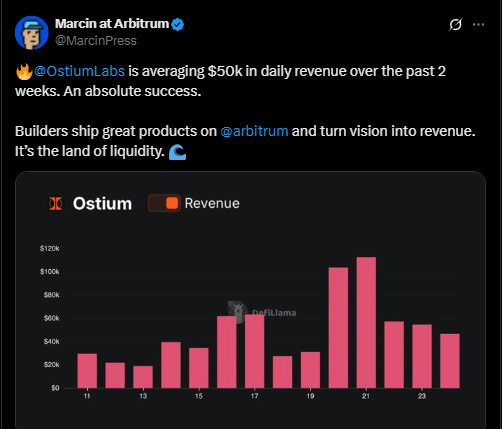Click the Grok slashed-circle icon
The width and height of the screenshot is (502, 429).
(455, 24)
